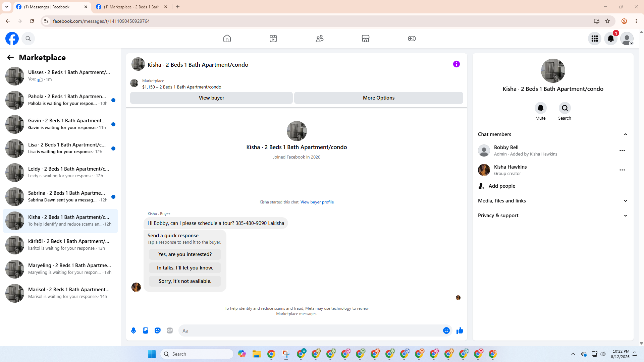Click the Facebook logo
Screen dimensions: 644x362
tap(12, 39)
